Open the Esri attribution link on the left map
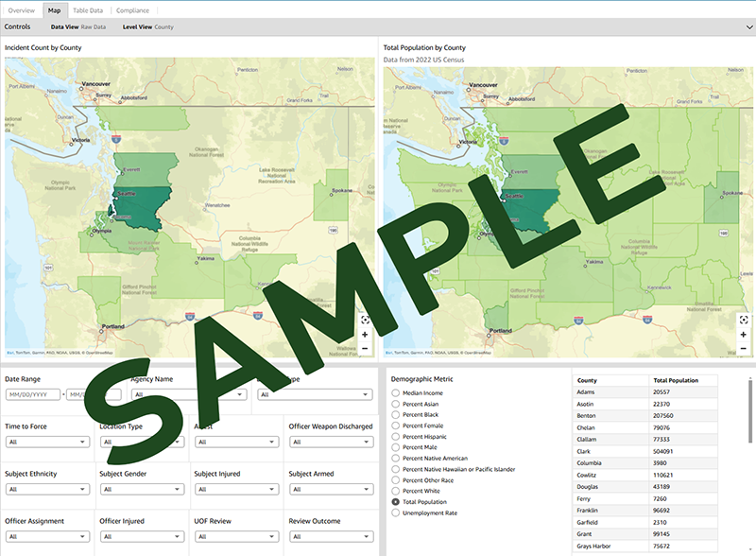This screenshot has width=756, height=556. [x=9, y=350]
